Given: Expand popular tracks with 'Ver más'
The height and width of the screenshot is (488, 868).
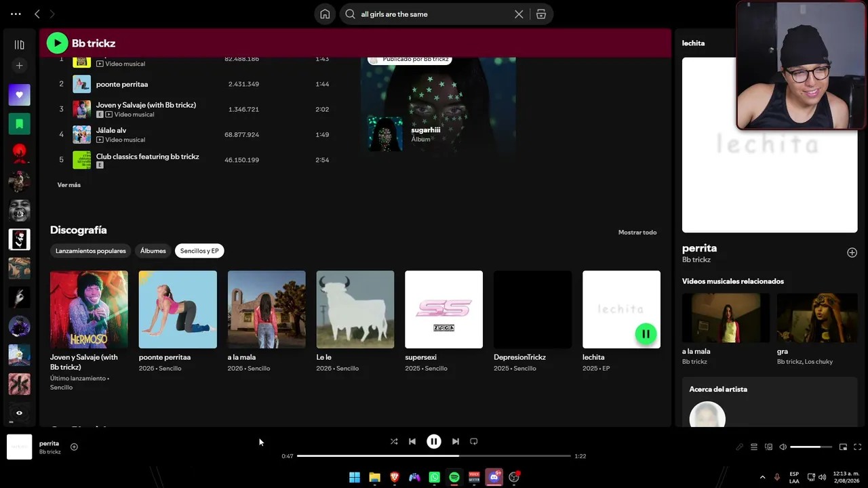Looking at the screenshot, I should pyautogui.click(x=68, y=185).
